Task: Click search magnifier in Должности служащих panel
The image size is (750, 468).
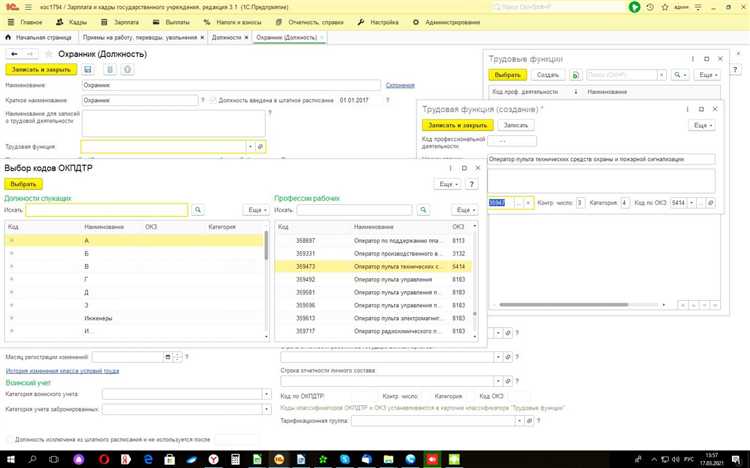Action: coord(198,210)
